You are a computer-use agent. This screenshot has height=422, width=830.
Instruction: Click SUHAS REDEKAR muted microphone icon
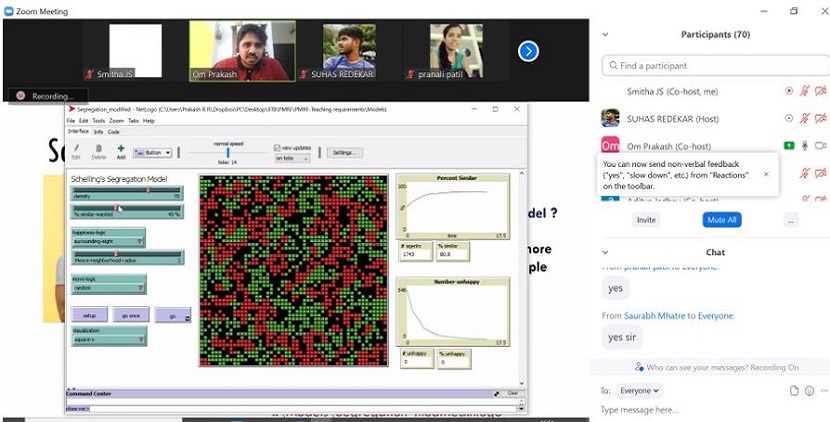coord(805,118)
